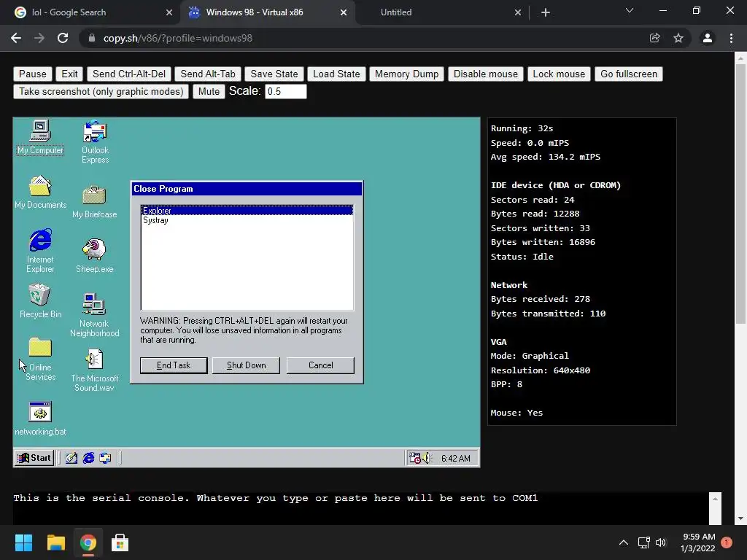Viewport: 747px width, 560px height.
Task: Open the Chrome tab search dropdown
Action: 630,10
